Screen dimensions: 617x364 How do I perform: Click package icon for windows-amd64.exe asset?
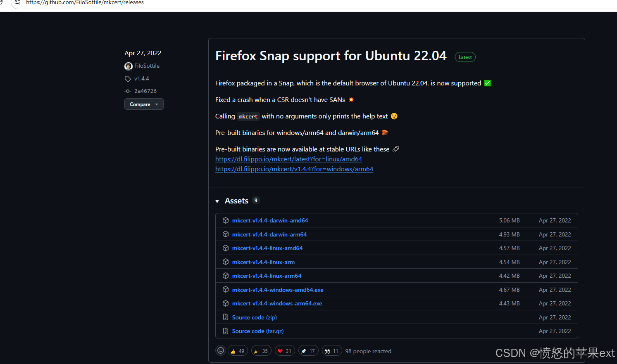coord(226,289)
